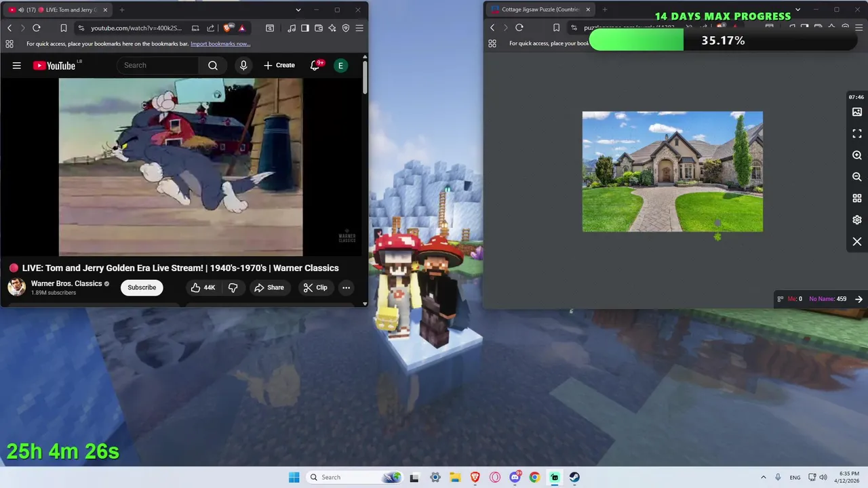Viewport: 868px width, 488px height.
Task: Subscribe to Warner Bros. Classics
Action: (x=142, y=287)
